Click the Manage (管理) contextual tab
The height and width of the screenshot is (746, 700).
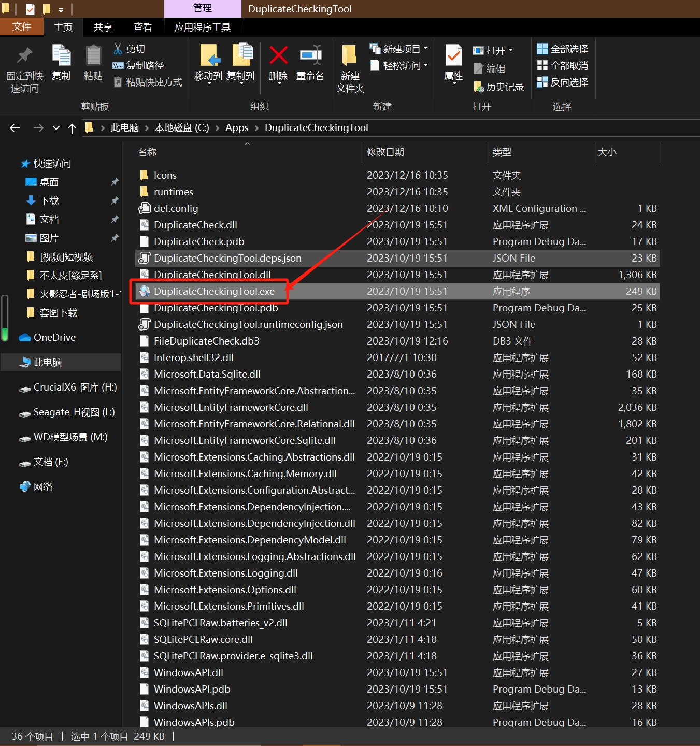(x=203, y=8)
